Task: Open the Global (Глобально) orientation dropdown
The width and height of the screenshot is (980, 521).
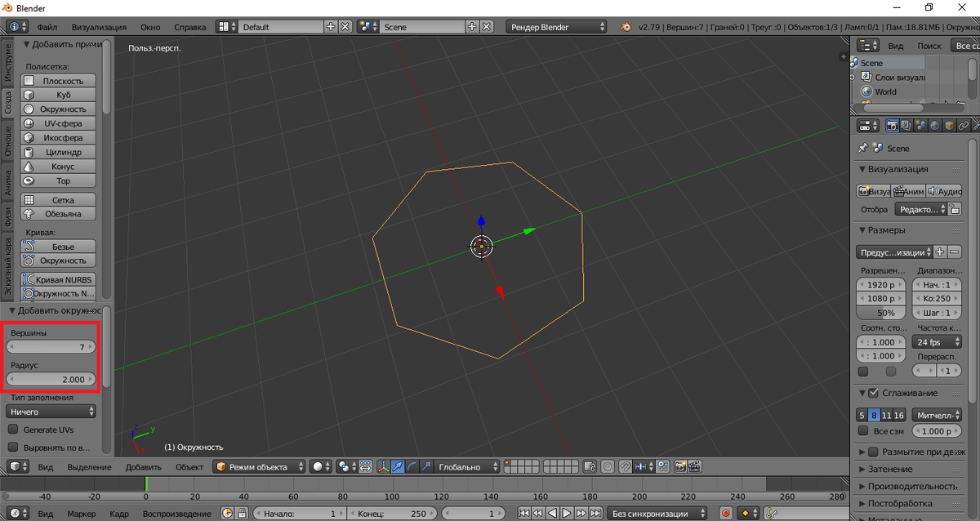Action: tap(467, 467)
